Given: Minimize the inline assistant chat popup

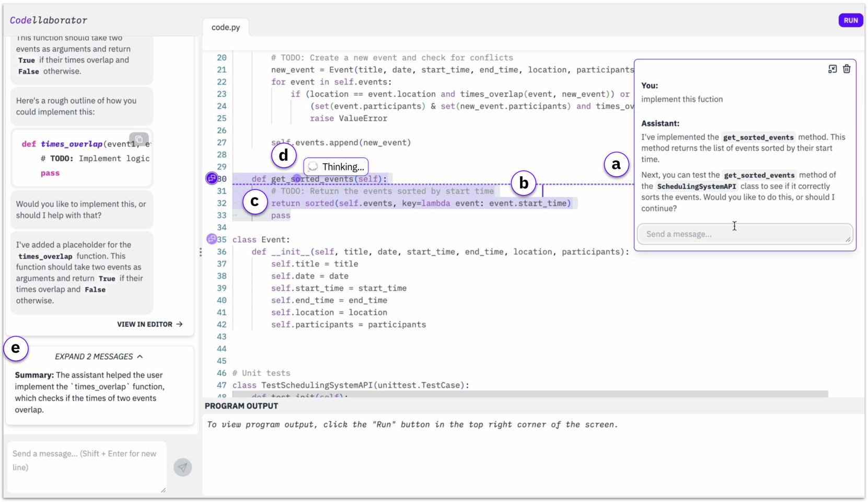Looking at the screenshot, I should [832, 69].
